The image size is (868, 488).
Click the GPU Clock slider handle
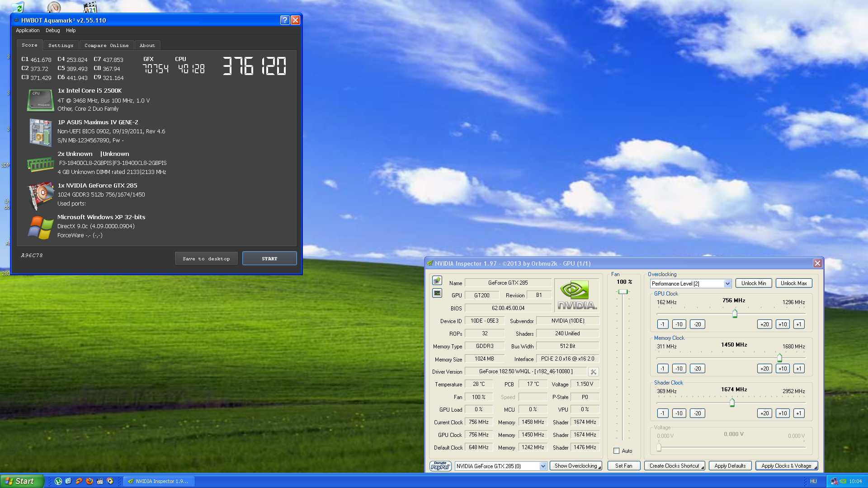point(735,313)
